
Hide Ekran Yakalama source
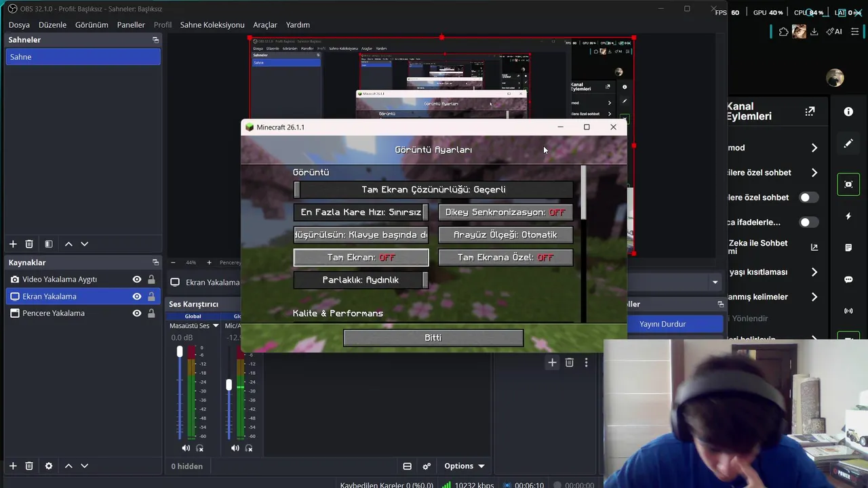(137, 296)
